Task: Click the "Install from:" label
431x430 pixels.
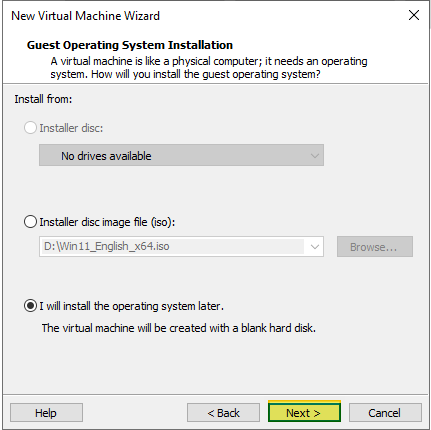Action: pos(43,99)
